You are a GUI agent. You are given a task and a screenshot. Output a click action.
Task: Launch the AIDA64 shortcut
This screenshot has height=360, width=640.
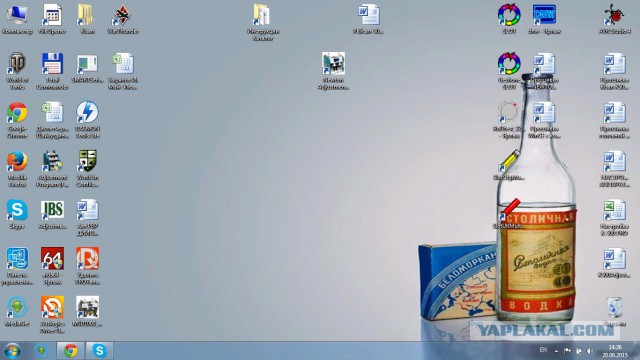click(52, 258)
